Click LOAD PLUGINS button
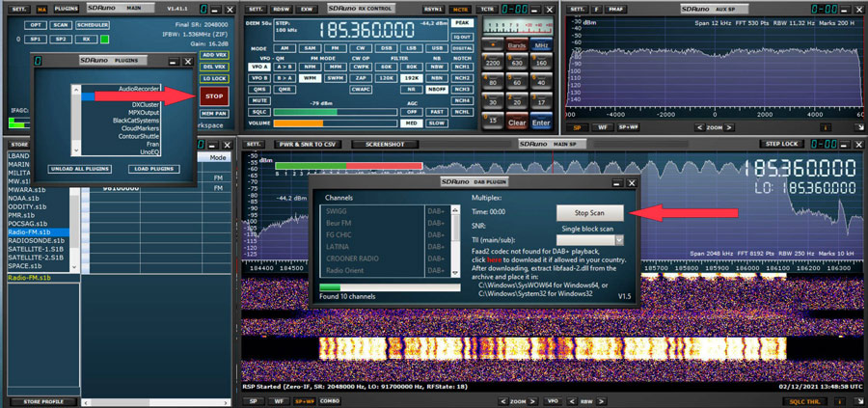The image size is (868, 408). point(154,169)
